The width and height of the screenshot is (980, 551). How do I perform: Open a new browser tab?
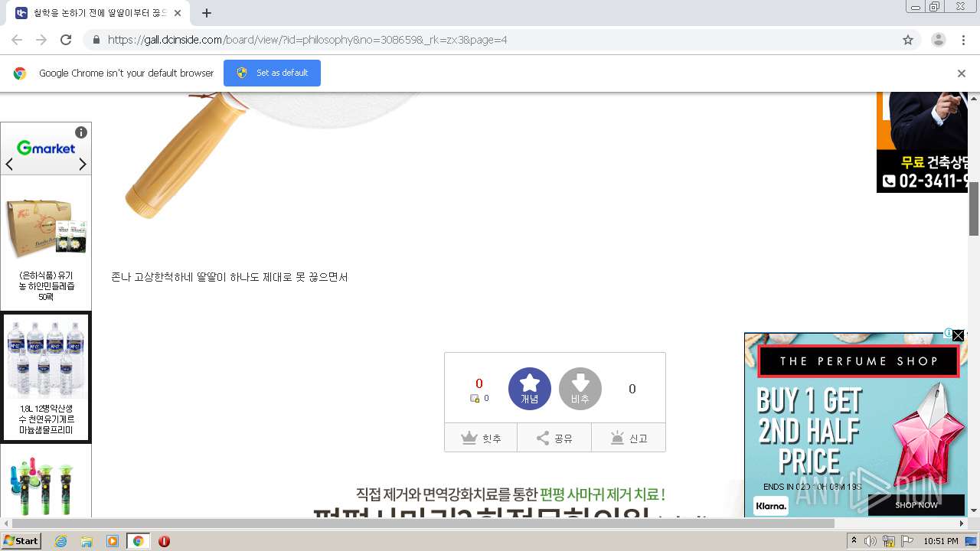click(206, 13)
